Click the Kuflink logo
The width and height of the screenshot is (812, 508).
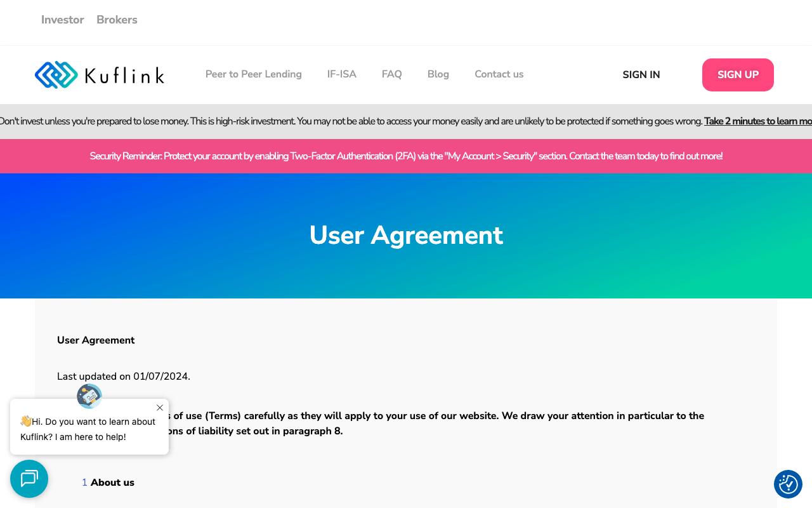pos(99,74)
